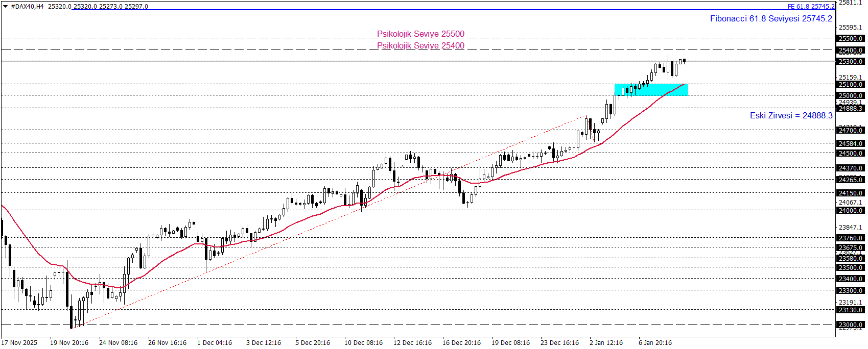Click the 25500.0 price level tag
Image resolution: width=868 pixels, height=349 pixels.
(851, 38)
